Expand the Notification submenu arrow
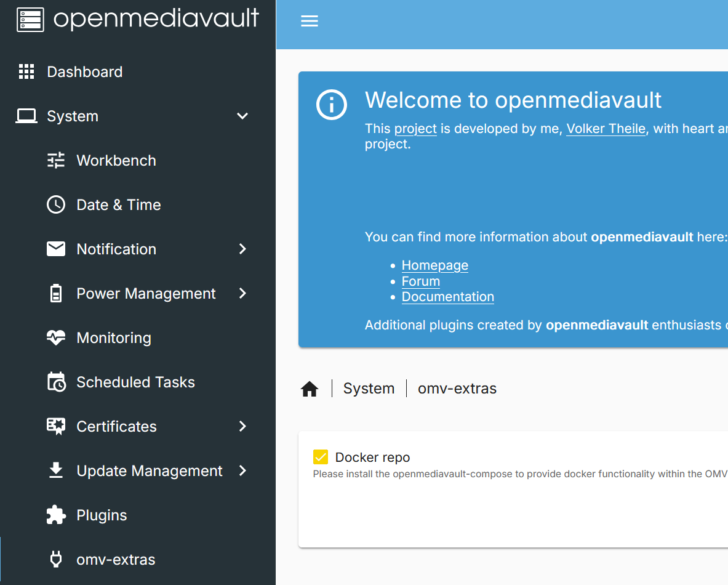Image resolution: width=728 pixels, height=585 pixels. tap(242, 249)
